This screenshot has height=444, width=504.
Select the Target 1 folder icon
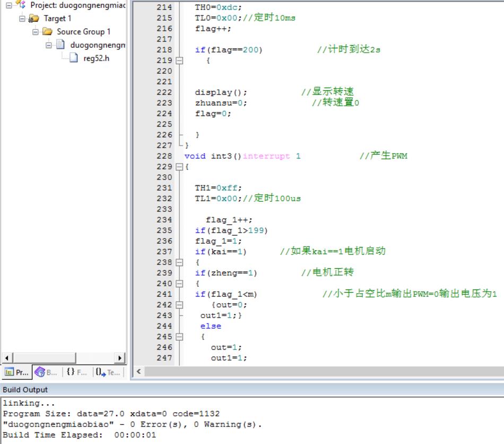[x=33, y=19]
